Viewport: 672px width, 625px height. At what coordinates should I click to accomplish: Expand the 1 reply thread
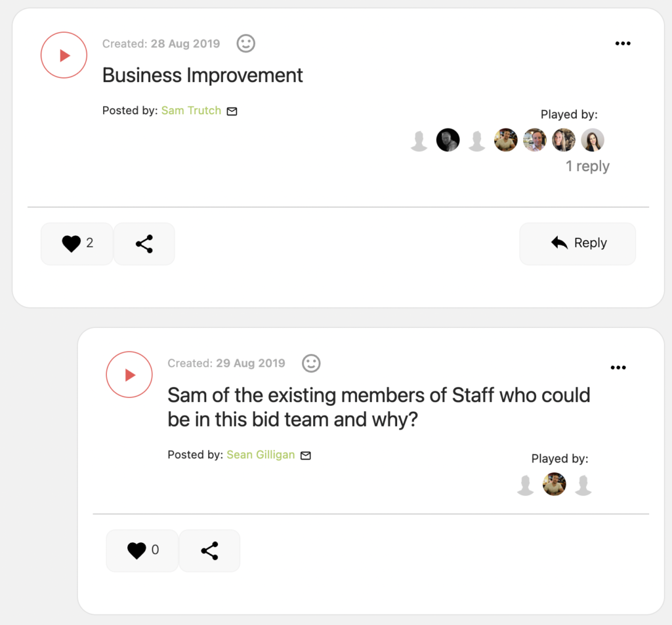point(587,166)
